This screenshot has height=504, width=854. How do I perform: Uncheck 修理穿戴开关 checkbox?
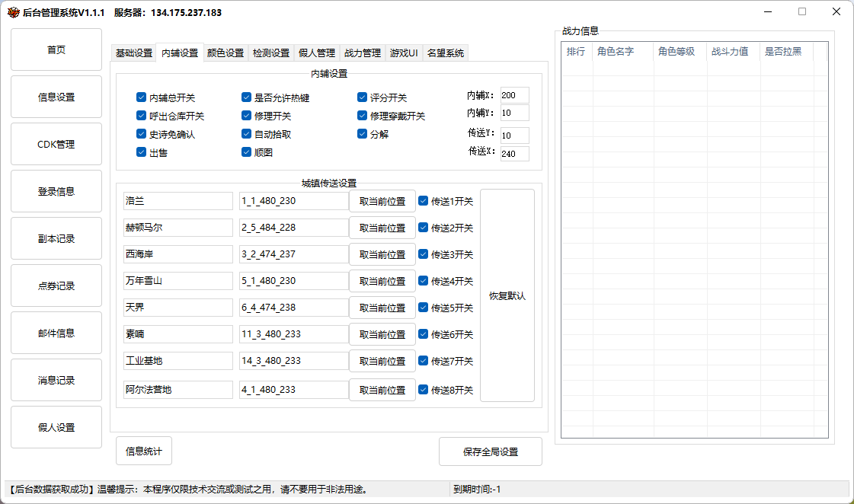tap(363, 116)
